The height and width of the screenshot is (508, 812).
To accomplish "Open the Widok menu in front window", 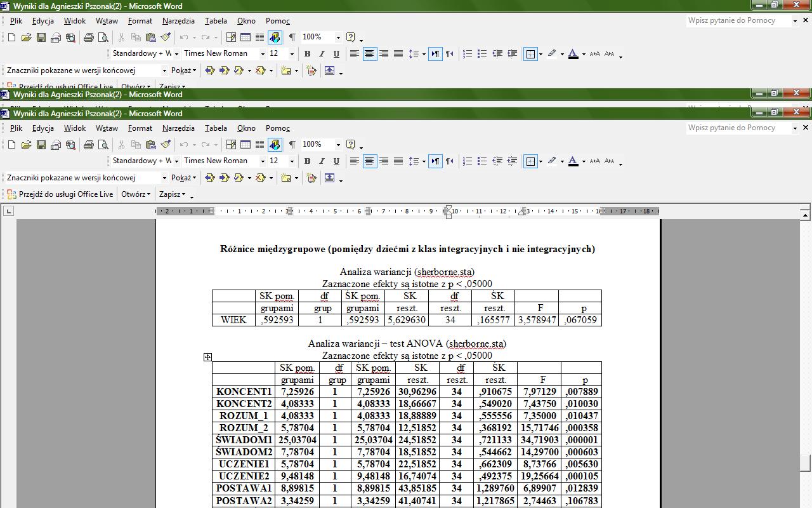I will coord(74,128).
